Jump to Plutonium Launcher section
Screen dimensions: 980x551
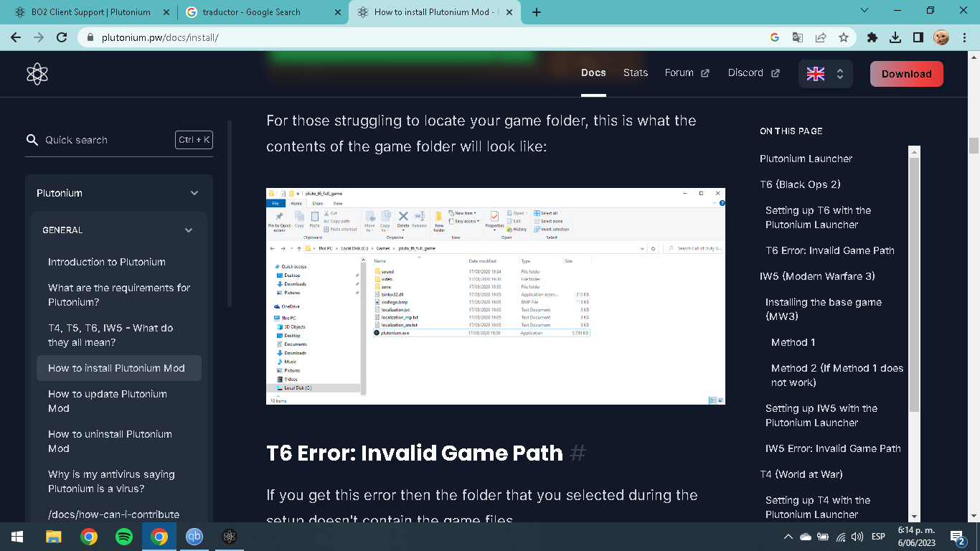pyautogui.click(x=806, y=159)
